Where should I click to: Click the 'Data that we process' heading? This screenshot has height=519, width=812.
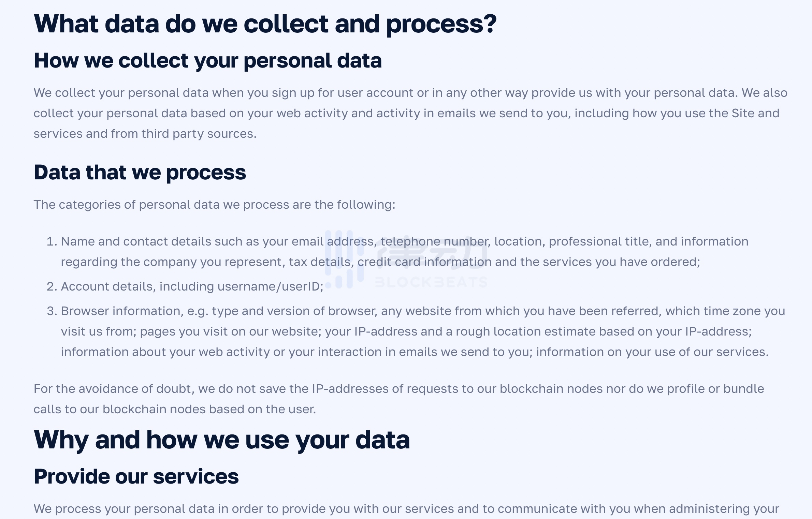140,172
